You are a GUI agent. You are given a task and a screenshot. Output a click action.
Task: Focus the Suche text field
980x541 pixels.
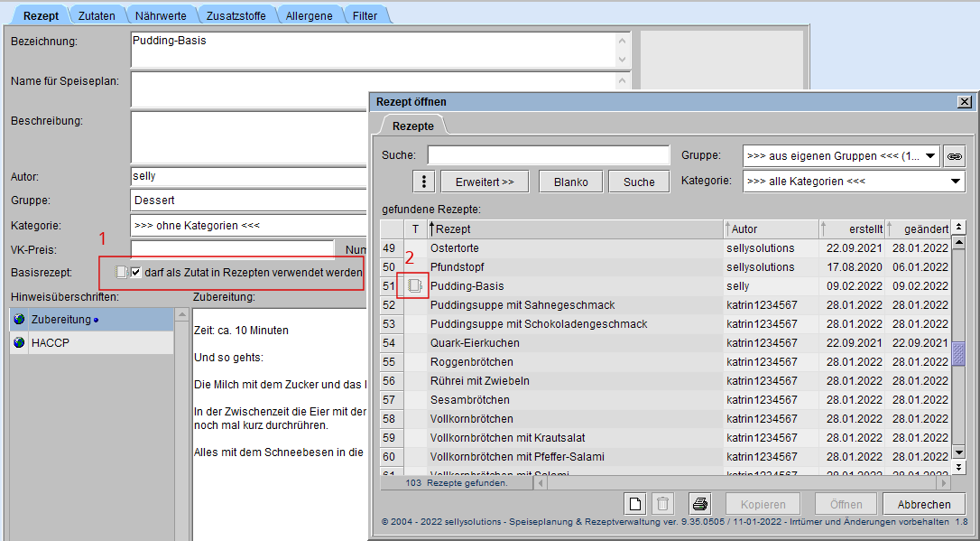tap(548, 155)
